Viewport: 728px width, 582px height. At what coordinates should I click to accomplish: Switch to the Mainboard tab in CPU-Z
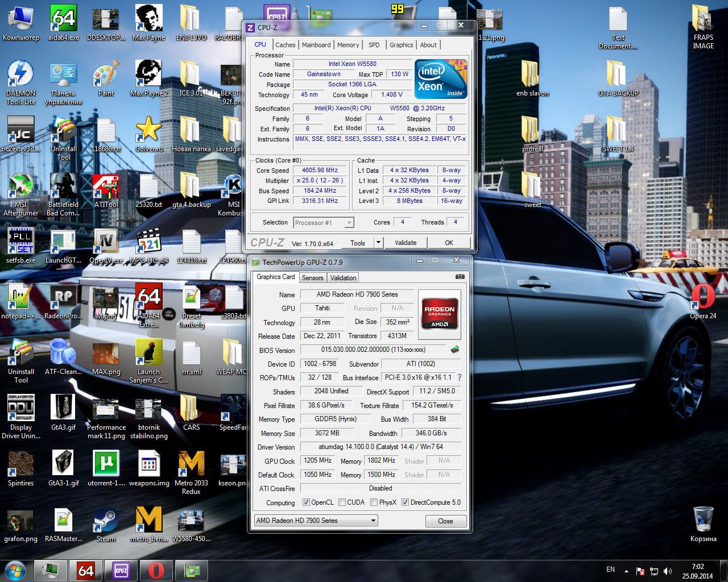pos(316,45)
